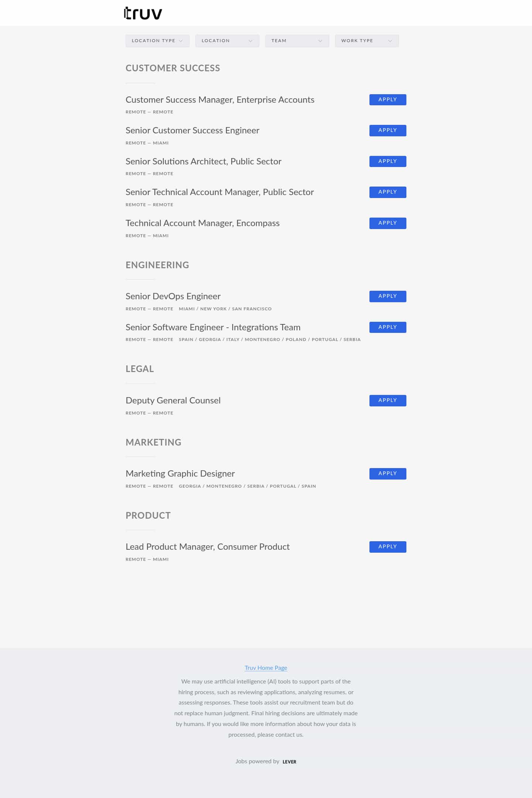Open the Work Type filter dropdown
532x798 pixels.
[x=366, y=41]
